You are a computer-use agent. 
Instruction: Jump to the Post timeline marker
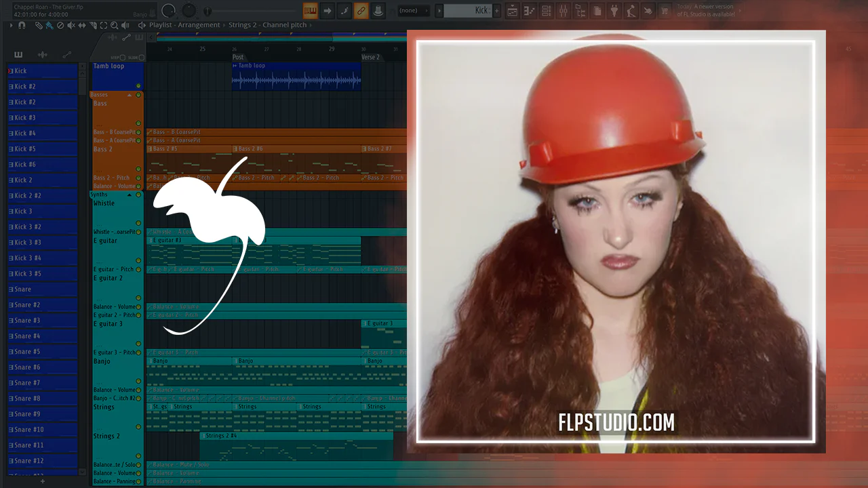point(238,58)
